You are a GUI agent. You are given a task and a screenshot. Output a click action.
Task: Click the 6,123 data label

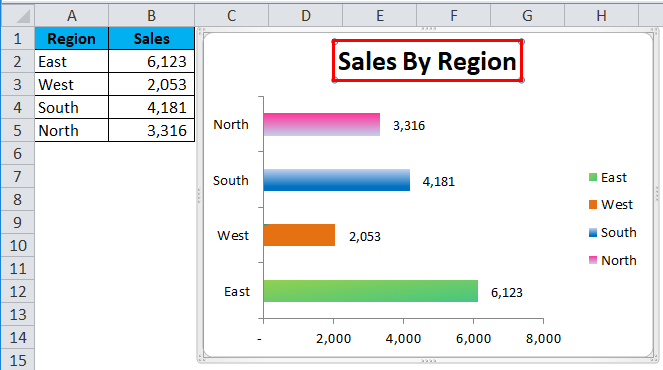(x=507, y=292)
